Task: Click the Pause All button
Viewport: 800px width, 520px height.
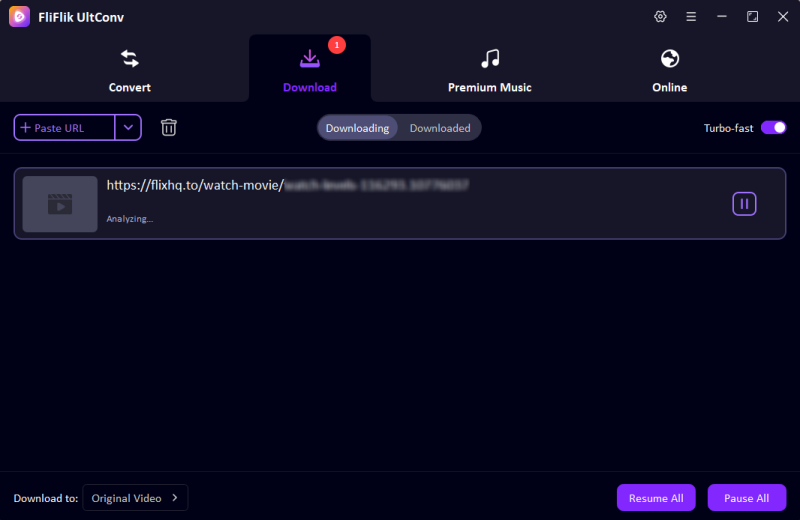Action: click(x=746, y=498)
